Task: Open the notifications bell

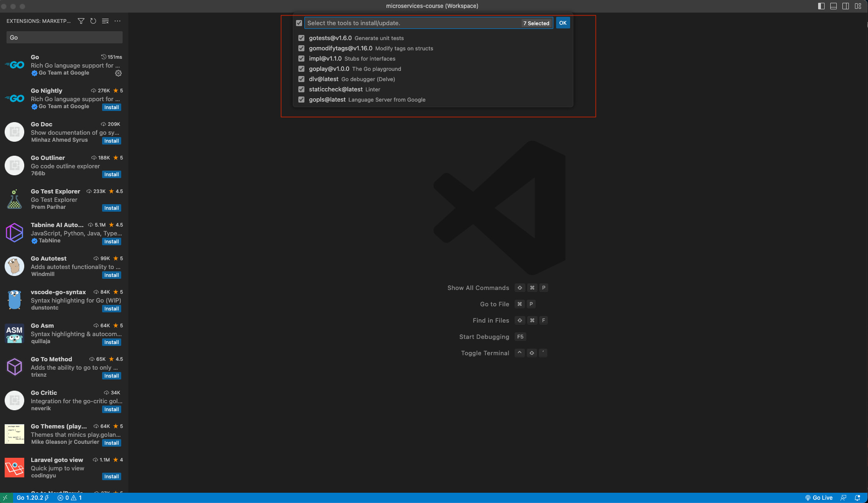Action: [x=857, y=498]
